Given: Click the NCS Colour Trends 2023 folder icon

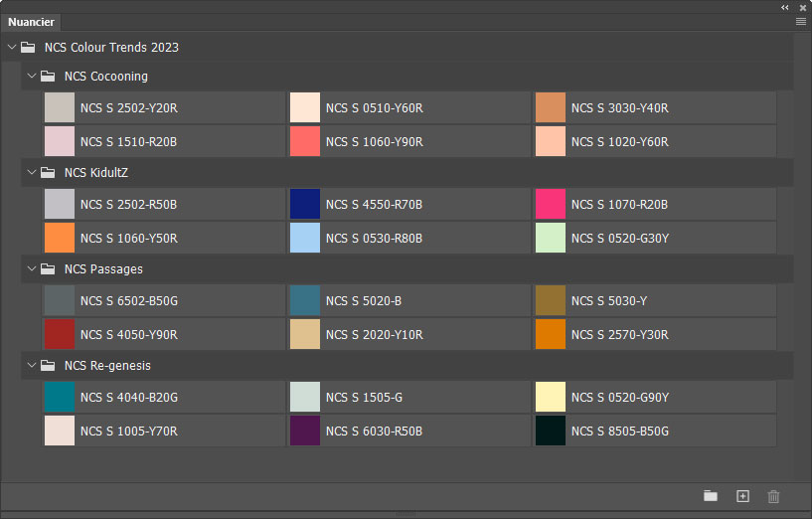Looking at the screenshot, I should pos(28,48).
